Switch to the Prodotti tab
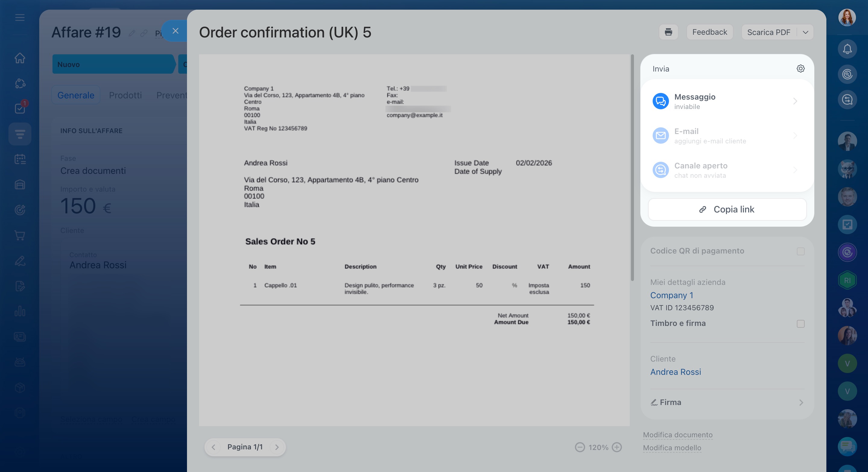Image resolution: width=868 pixels, height=472 pixels. click(x=125, y=95)
